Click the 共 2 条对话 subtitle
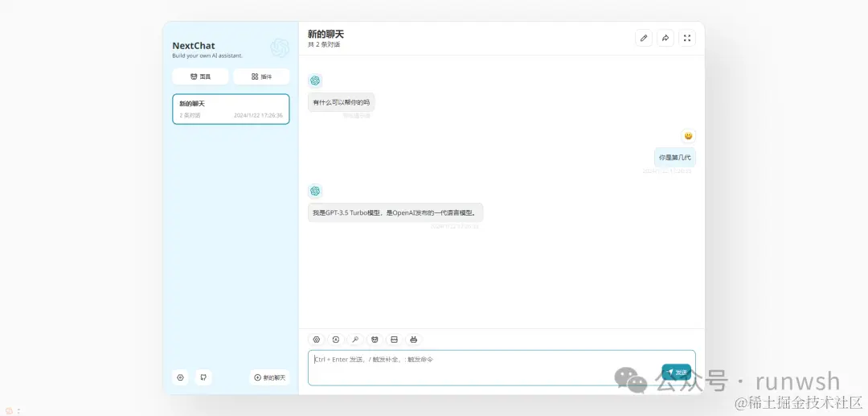The height and width of the screenshot is (416, 868). [x=324, y=45]
